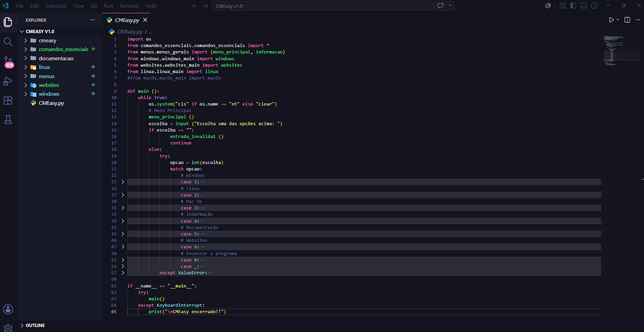Click the code minimap preview

(x=622, y=51)
